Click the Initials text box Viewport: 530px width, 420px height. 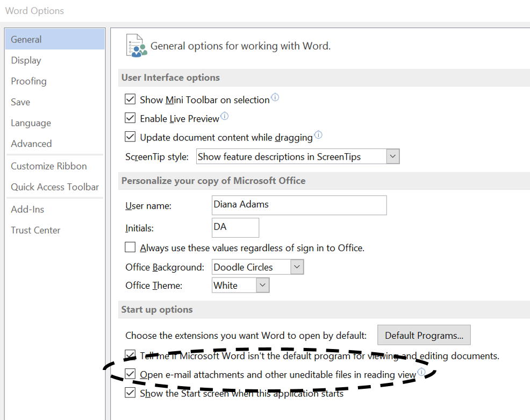pyautogui.click(x=235, y=227)
